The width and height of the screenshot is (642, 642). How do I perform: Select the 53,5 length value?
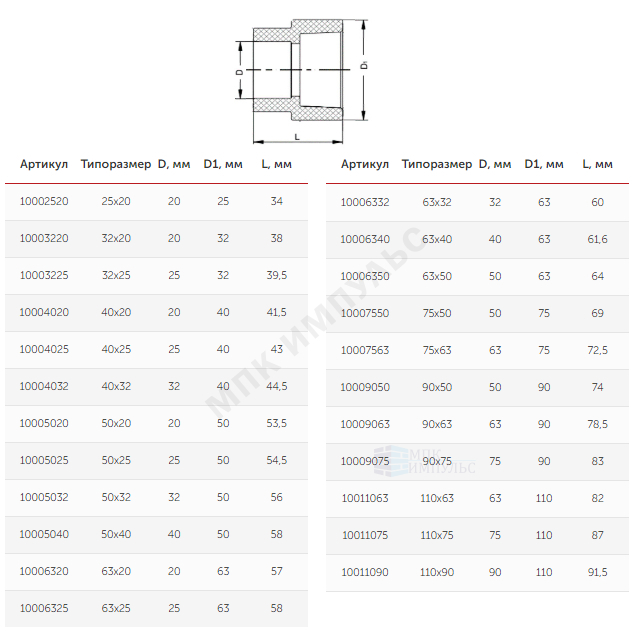pyautogui.click(x=277, y=423)
